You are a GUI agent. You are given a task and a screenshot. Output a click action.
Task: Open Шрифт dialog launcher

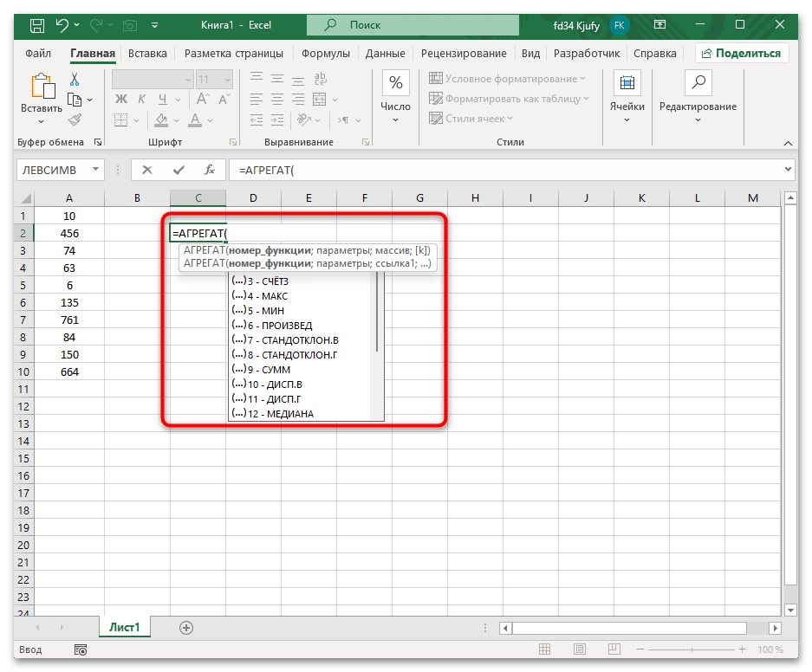click(233, 142)
